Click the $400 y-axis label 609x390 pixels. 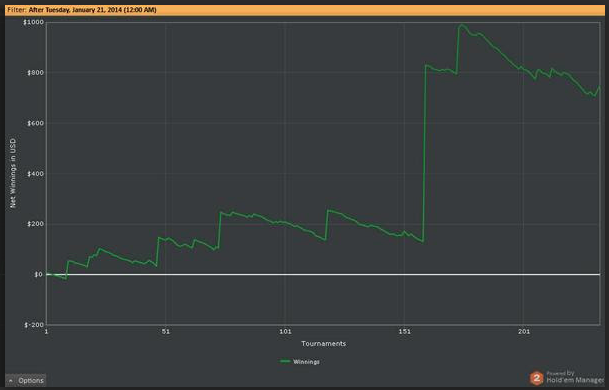(35, 174)
